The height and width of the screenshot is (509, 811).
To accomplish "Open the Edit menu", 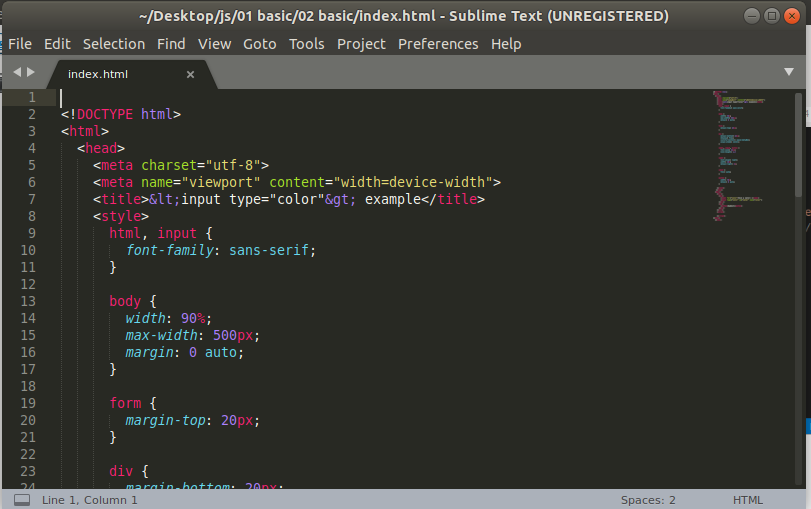I will tap(57, 44).
